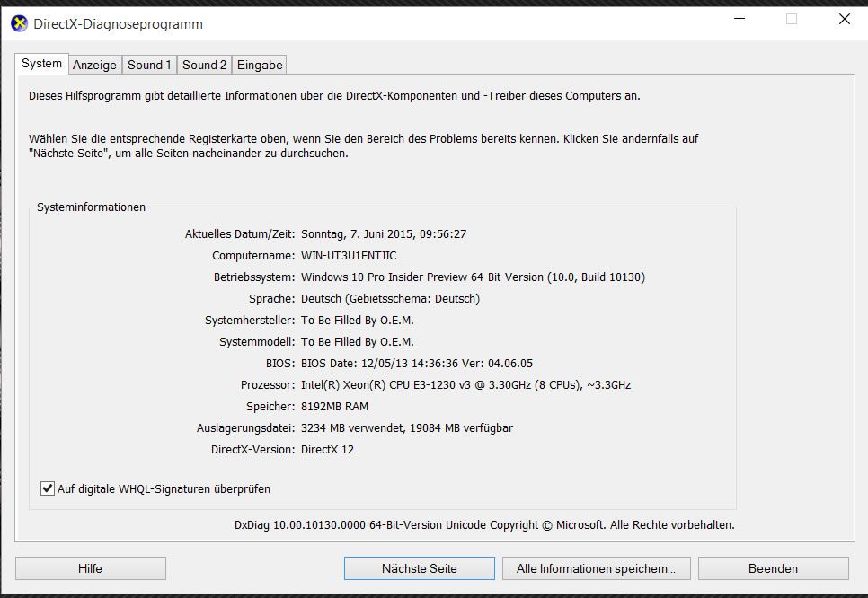This screenshot has height=598, width=868.
Task: Switch to the System tab
Action: point(41,64)
